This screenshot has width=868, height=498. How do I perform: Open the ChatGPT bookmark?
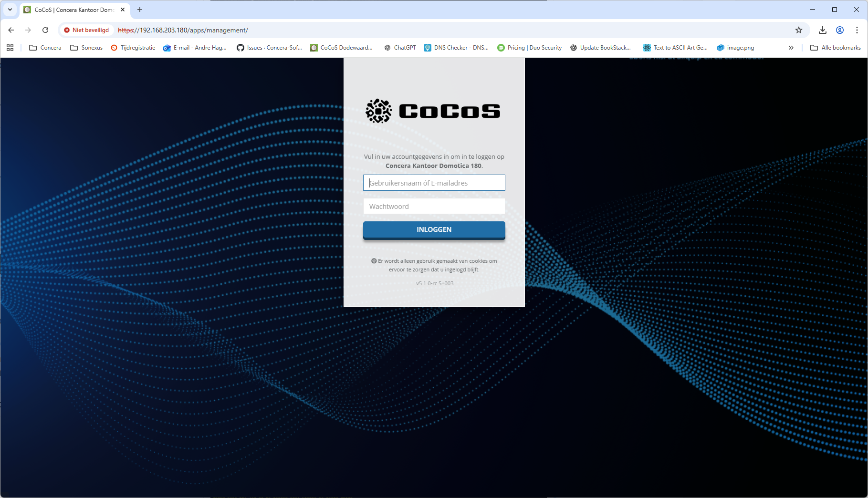tap(400, 48)
